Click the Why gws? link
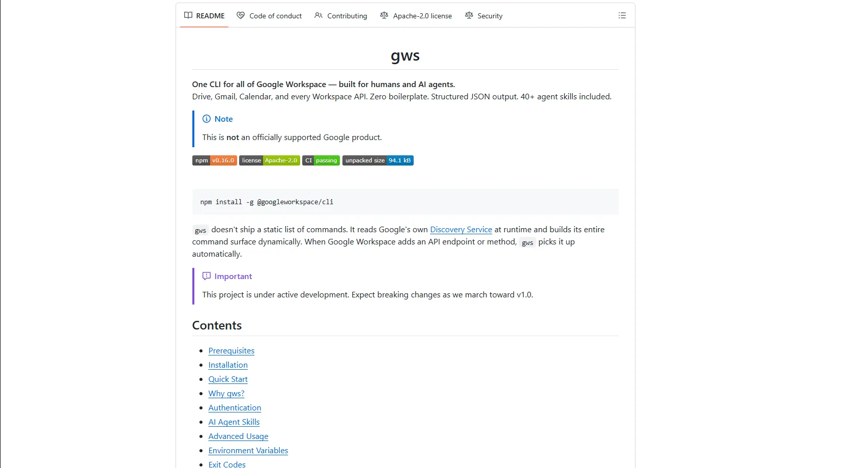This screenshot has width=868, height=468. coord(226,394)
